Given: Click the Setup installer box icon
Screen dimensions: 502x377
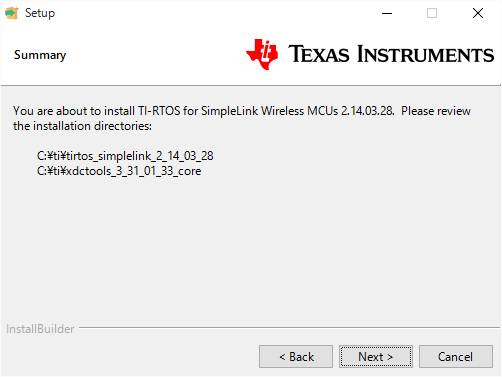Looking at the screenshot, I should coord(11,13).
